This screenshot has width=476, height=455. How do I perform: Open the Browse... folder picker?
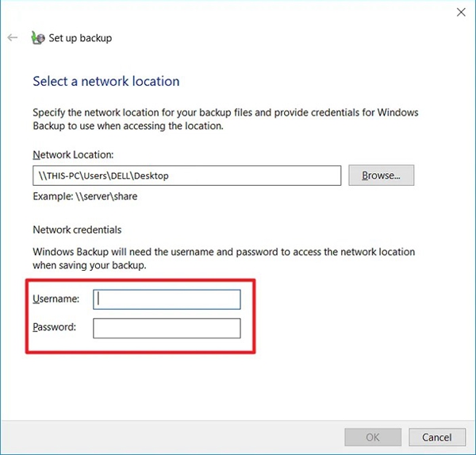381,175
